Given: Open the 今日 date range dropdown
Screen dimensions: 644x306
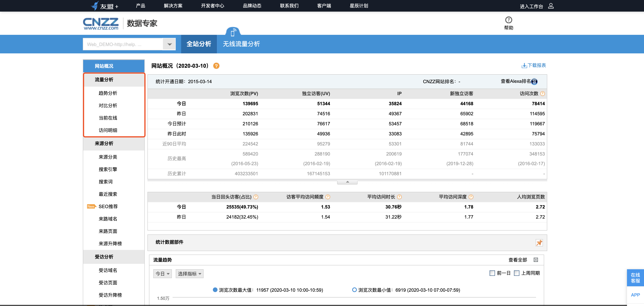Looking at the screenshot, I should [x=162, y=274].
